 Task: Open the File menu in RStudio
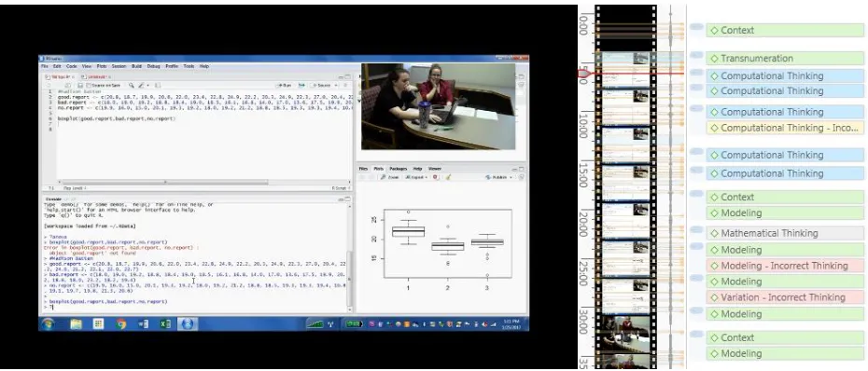click(x=45, y=66)
